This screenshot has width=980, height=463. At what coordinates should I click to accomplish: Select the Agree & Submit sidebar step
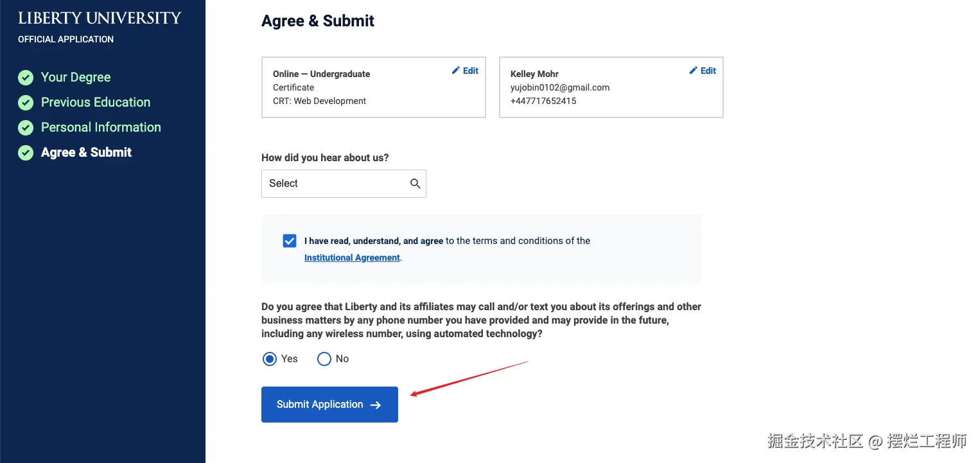point(86,153)
